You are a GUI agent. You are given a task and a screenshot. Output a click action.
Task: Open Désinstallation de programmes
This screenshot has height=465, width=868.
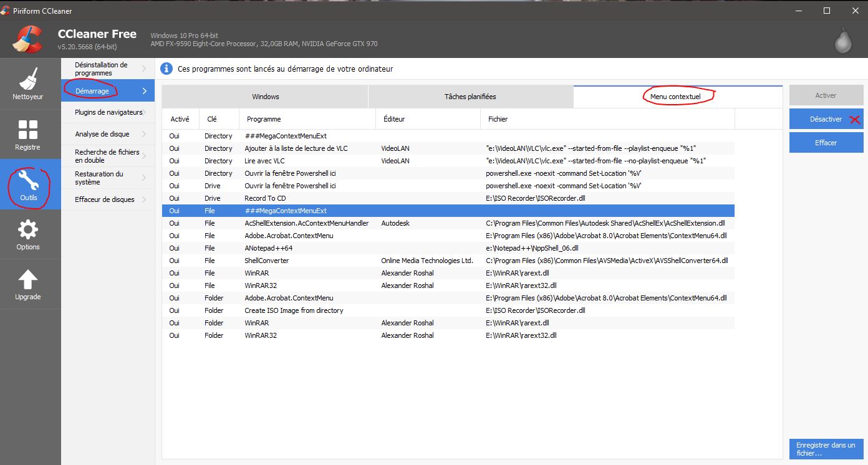pos(108,69)
